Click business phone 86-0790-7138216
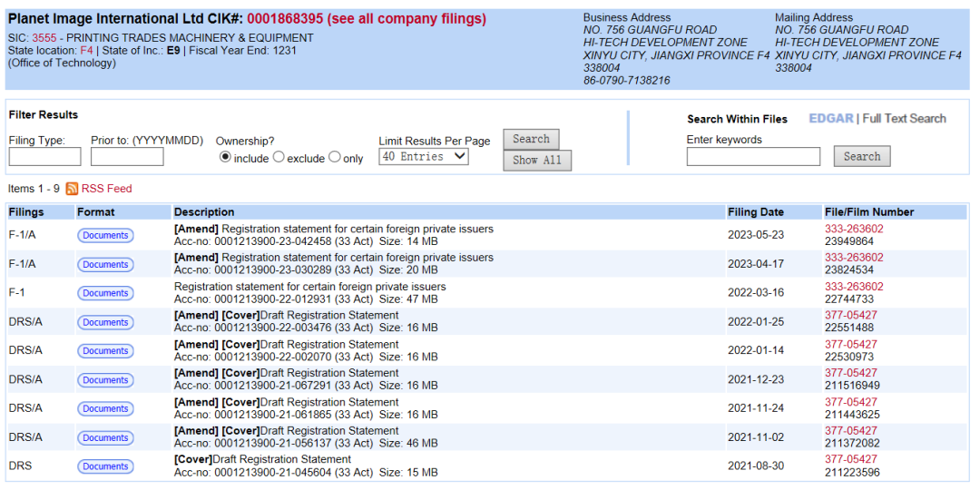Image resolution: width=980 pixels, height=490 pixels. [627, 81]
